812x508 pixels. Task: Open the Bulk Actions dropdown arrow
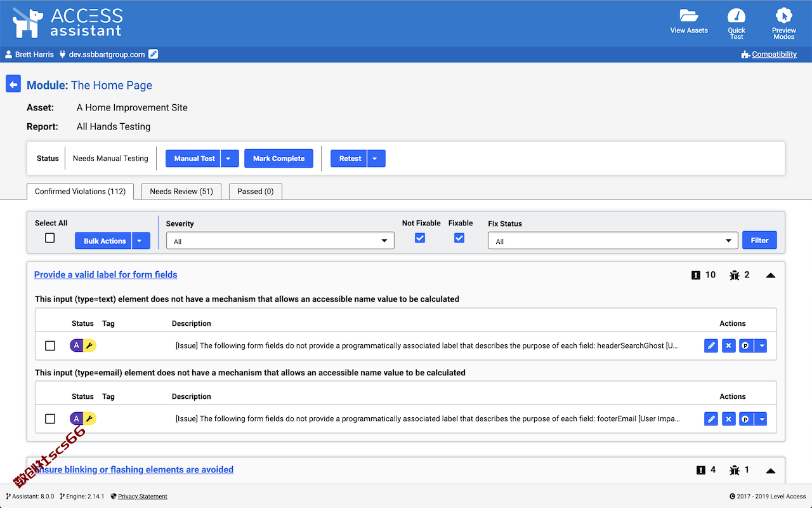(141, 241)
